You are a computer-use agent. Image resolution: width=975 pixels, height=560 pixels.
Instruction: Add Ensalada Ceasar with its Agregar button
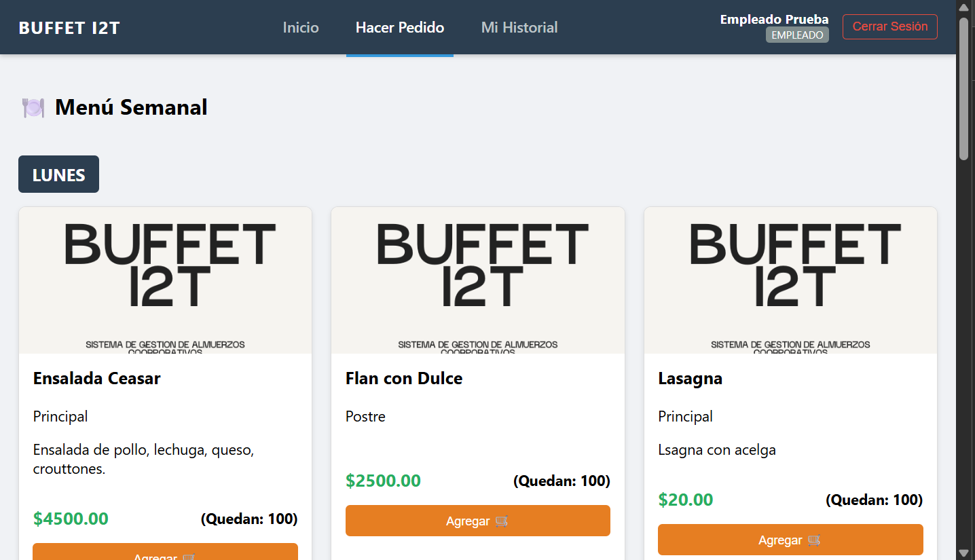point(165,553)
